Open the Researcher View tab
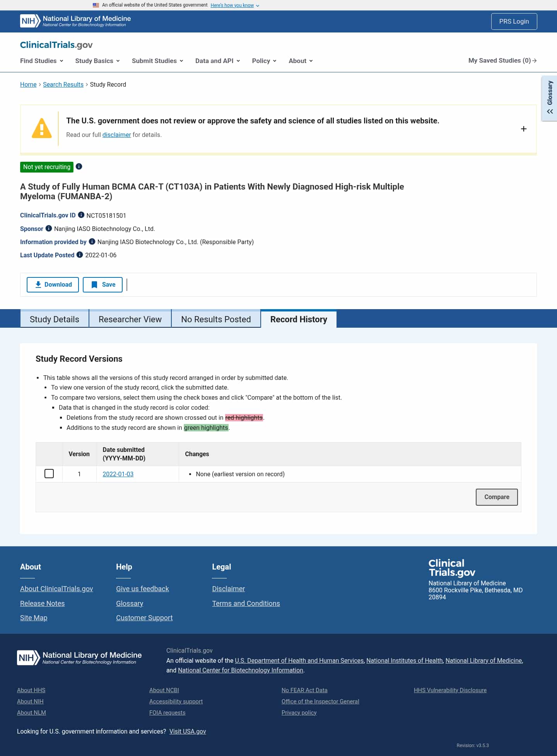The image size is (557, 756). (130, 319)
